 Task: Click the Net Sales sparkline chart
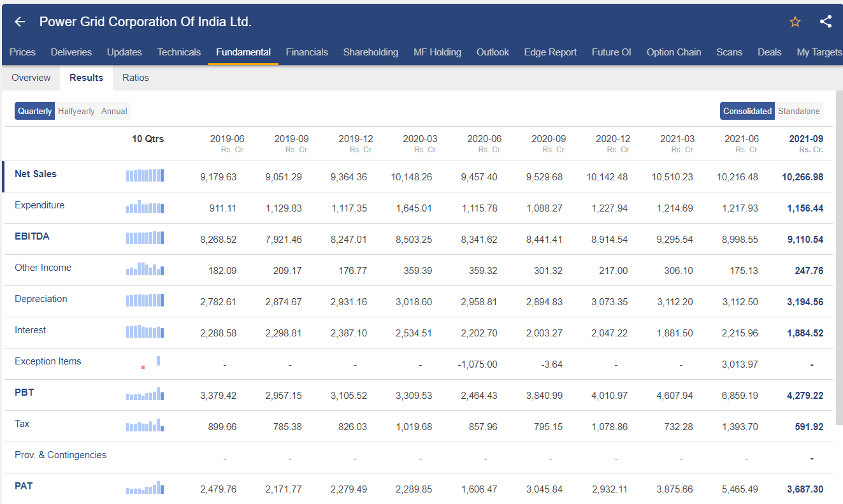(x=145, y=175)
